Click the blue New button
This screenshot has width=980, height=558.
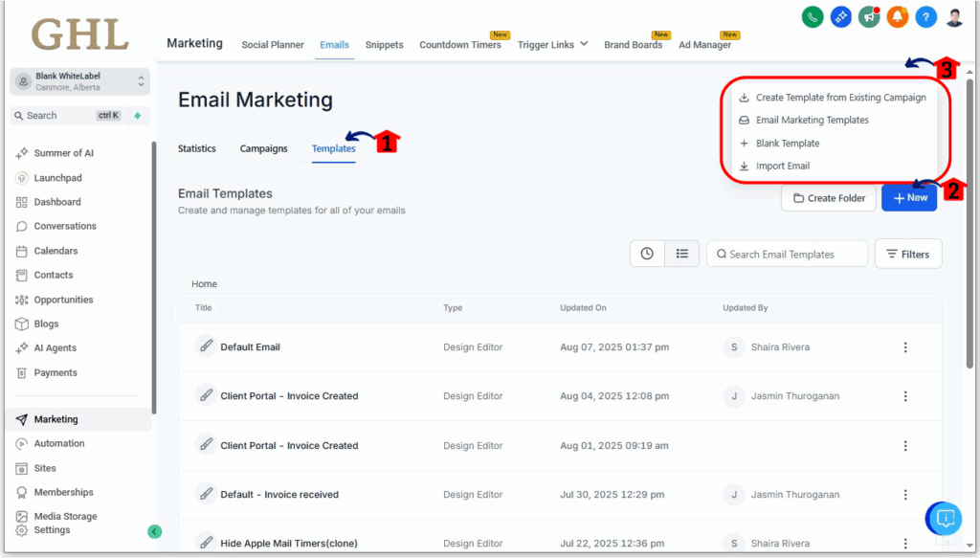coord(909,198)
